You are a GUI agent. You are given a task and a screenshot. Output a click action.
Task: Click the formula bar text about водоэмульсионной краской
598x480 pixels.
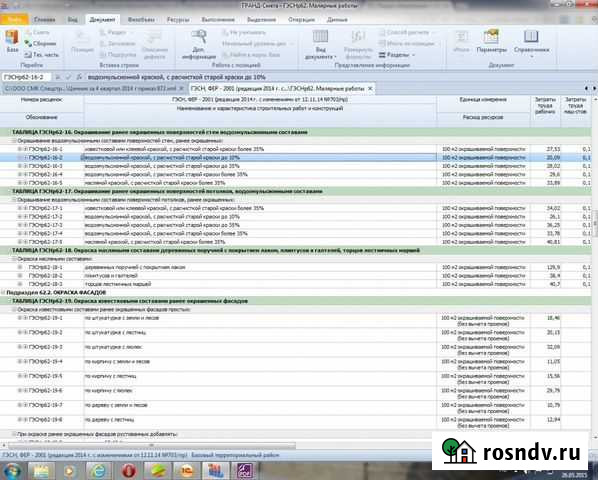coord(177,77)
